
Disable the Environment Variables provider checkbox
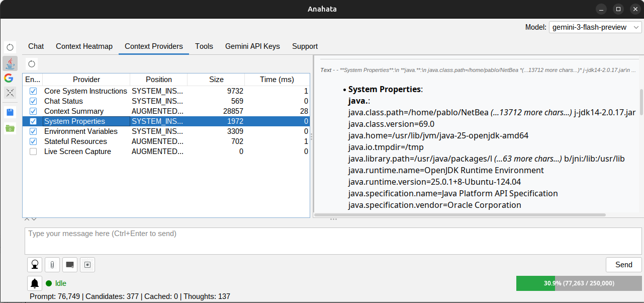point(33,131)
